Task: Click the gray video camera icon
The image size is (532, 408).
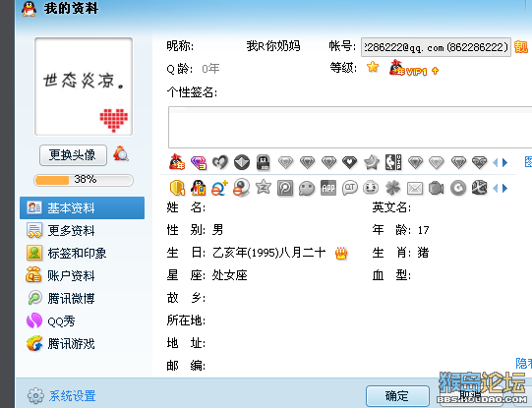Action: pos(437,188)
